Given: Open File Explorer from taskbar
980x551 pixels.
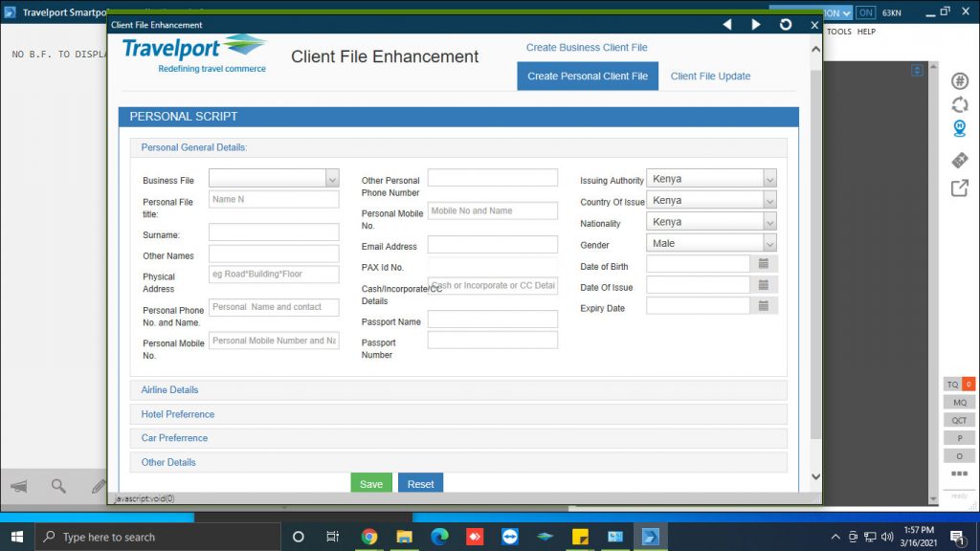Looking at the screenshot, I should tap(405, 537).
